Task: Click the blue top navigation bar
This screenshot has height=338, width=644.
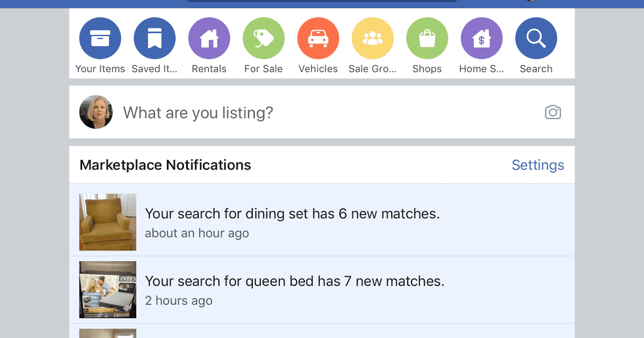Action: [322, 4]
